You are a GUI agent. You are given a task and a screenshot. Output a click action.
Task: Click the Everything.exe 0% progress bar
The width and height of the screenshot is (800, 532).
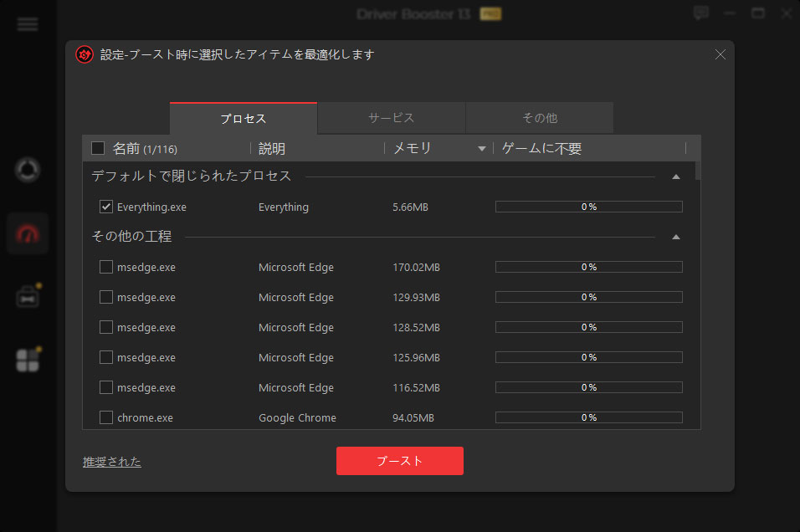[x=589, y=207]
